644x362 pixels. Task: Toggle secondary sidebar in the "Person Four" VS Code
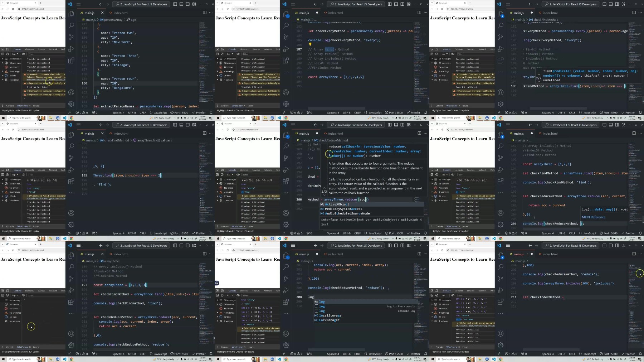coord(188,4)
